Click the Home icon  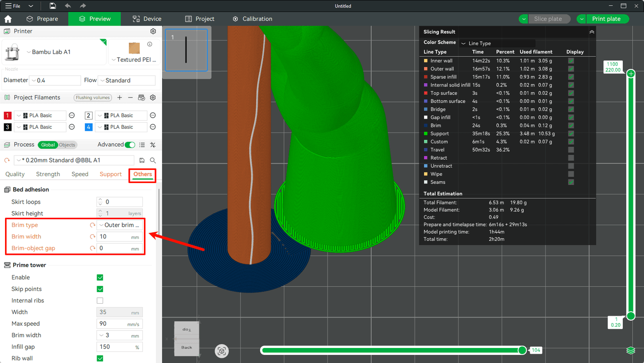click(8, 19)
